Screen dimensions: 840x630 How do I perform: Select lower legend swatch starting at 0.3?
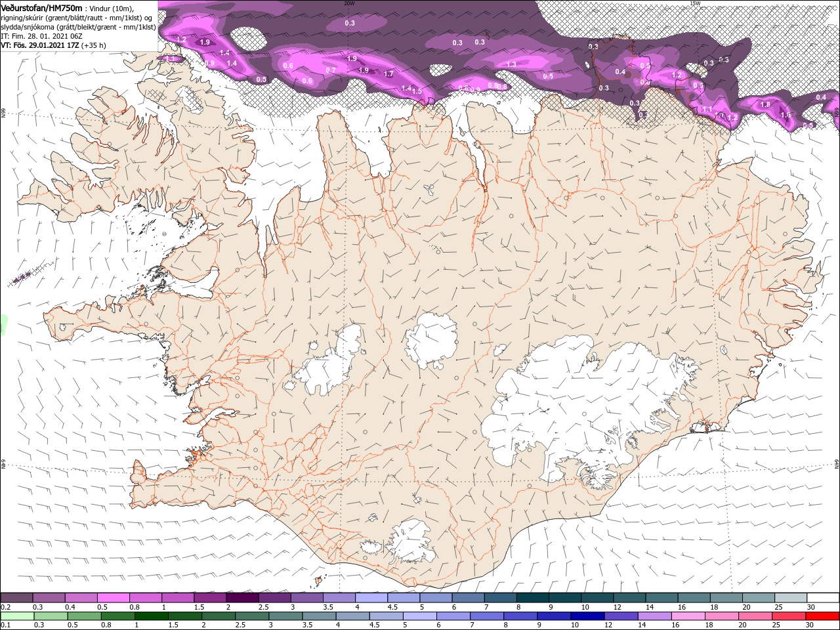coord(51,616)
